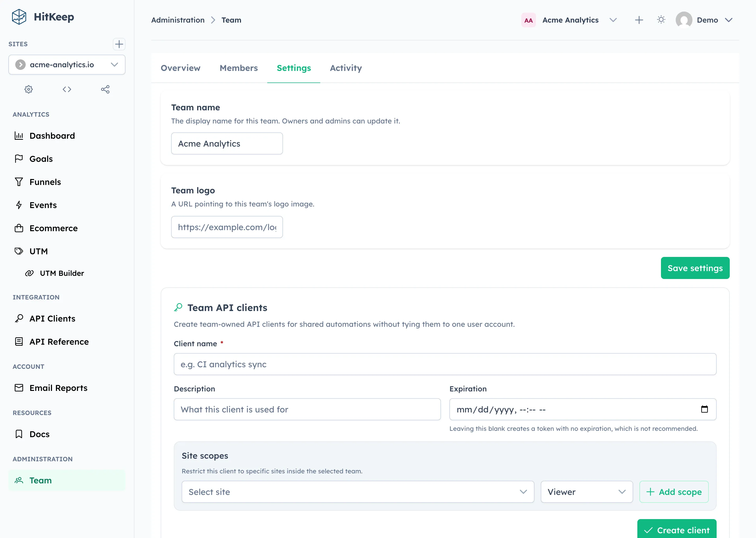This screenshot has height=538, width=756.
Task: Click the Events lightning icon
Action: pos(19,205)
